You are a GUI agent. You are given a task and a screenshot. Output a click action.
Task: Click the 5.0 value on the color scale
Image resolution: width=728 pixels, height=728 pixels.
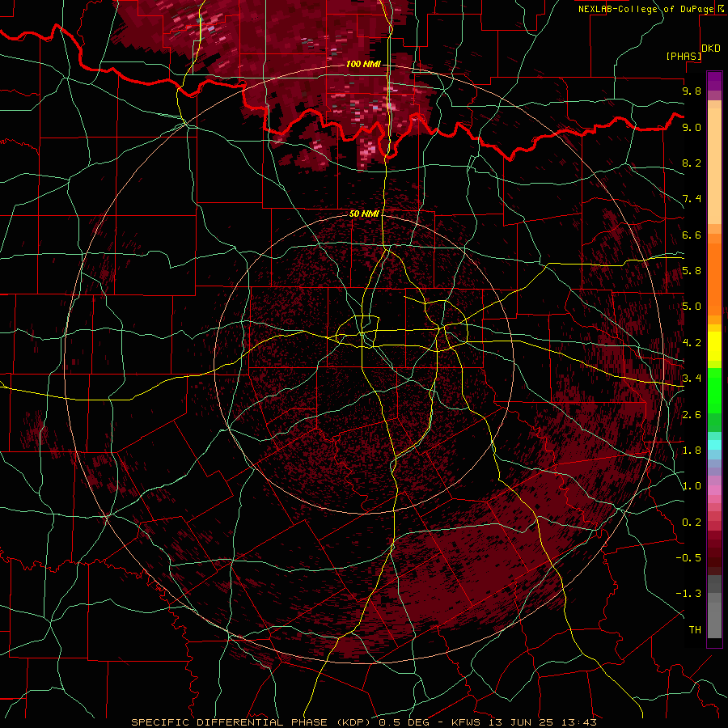[692, 307]
